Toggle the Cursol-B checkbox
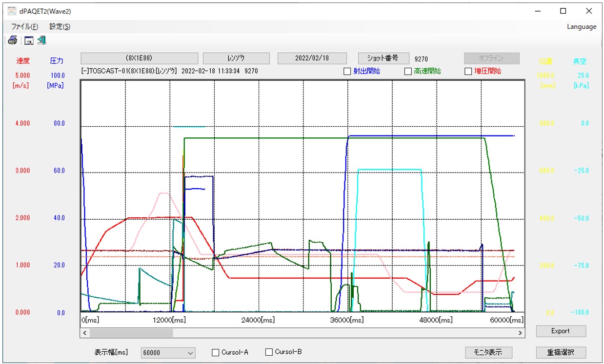604x364 pixels. [269, 352]
